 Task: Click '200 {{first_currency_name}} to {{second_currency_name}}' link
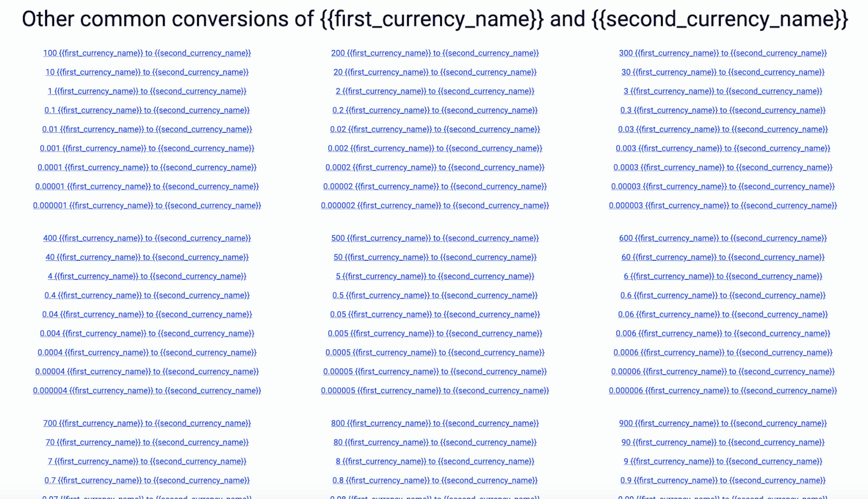click(434, 53)
